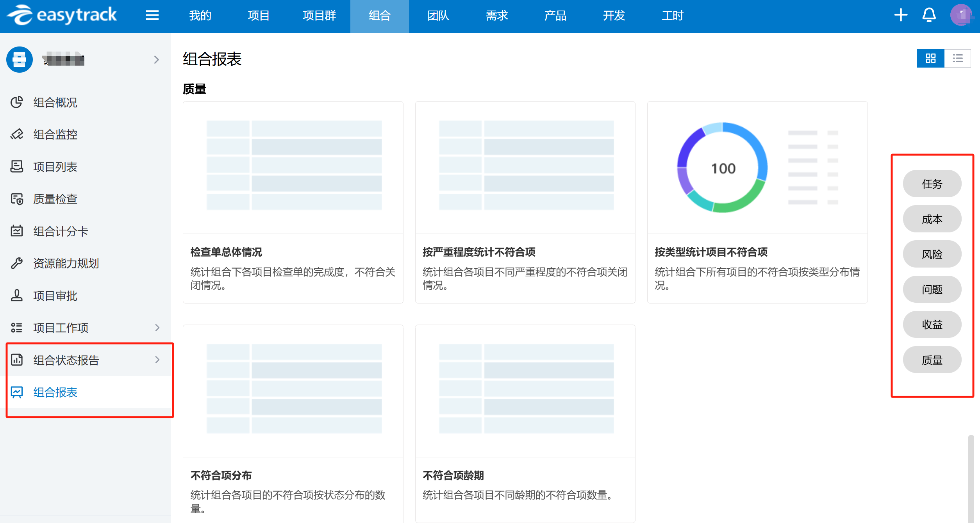
Task: Click the donut chart showing 100
Action: (x=723, y=168)
